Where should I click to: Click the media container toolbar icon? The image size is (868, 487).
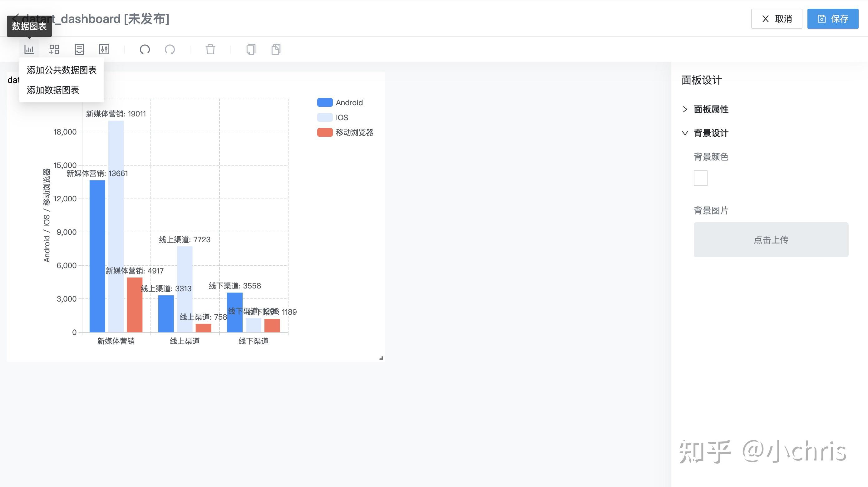point(79,50)
